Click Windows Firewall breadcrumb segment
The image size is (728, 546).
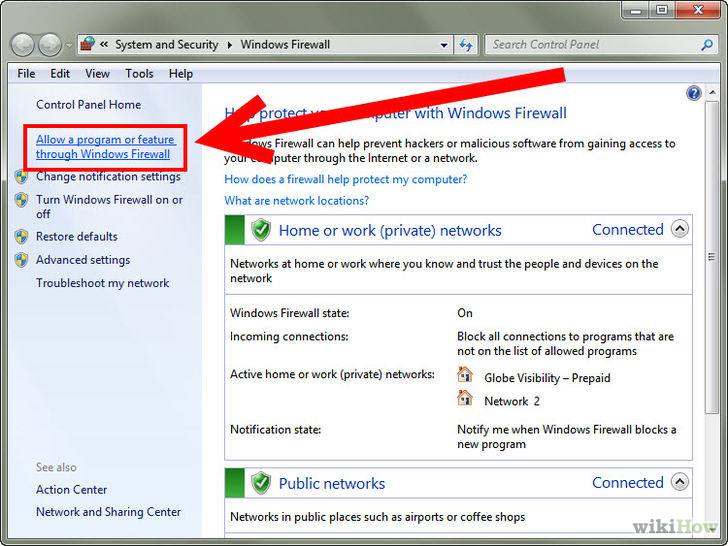(x=285, y=45)
